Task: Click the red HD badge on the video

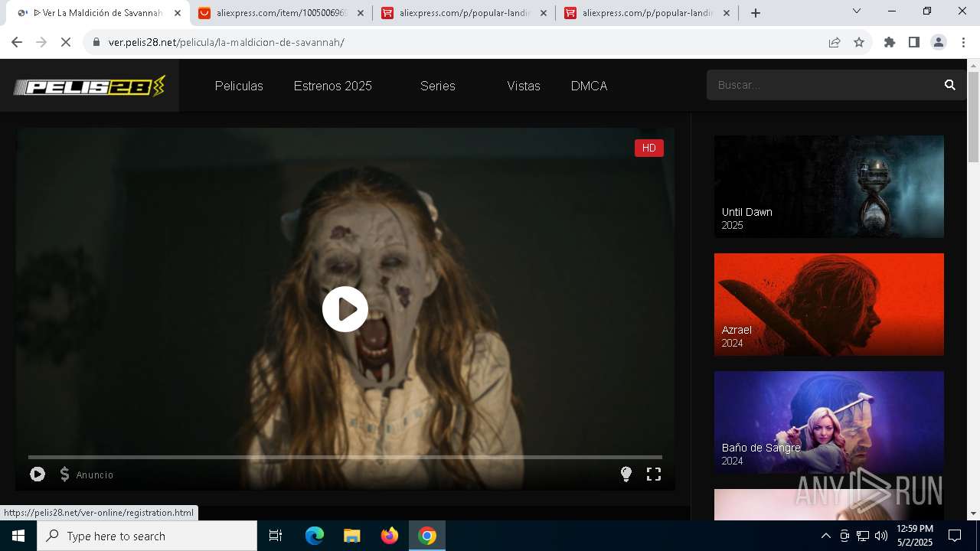Action: click(x=649, y=148)
